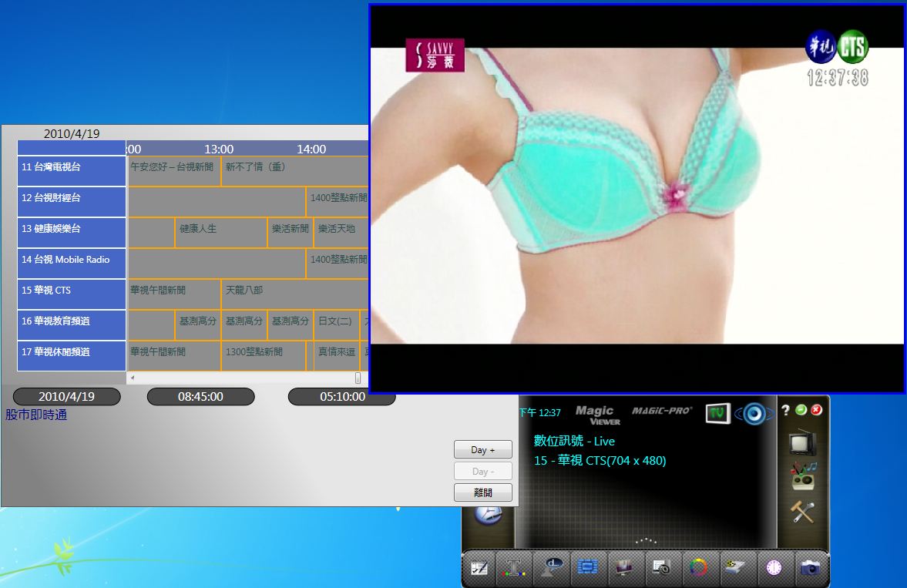907x588 pixels.
Task: Click the program guide horizontal scrollbar thumb
Action: (x=358, y=378)
